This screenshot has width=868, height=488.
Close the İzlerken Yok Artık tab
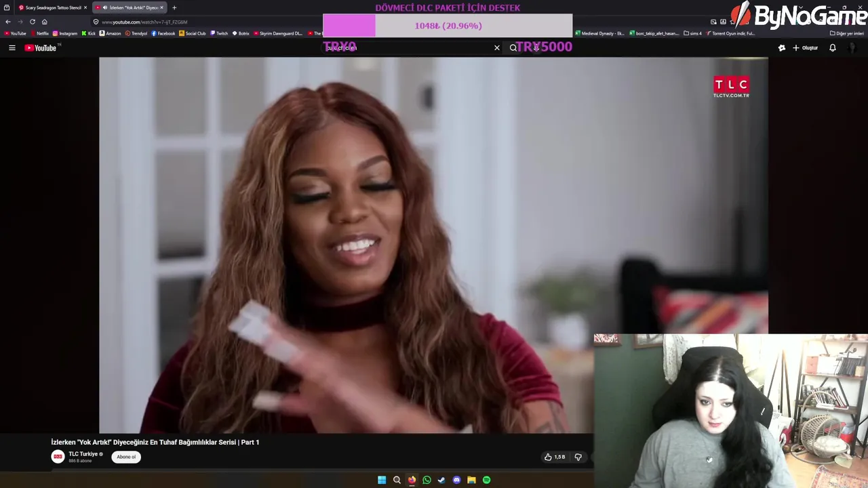(x=161, y=7)
